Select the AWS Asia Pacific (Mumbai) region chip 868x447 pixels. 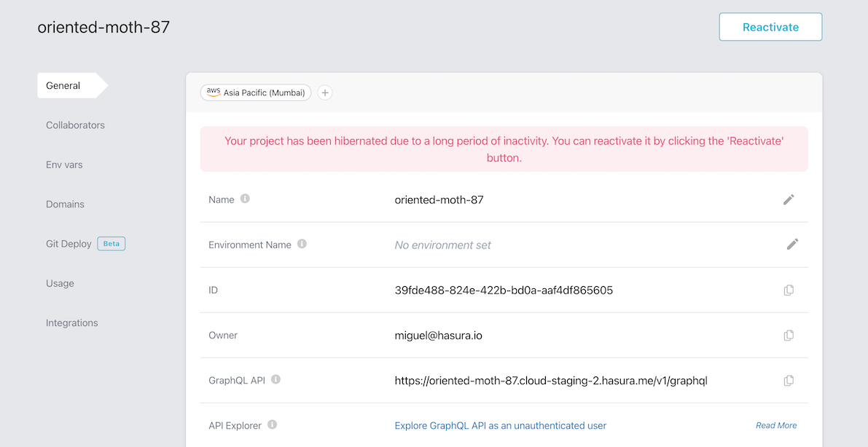(256, 92)
